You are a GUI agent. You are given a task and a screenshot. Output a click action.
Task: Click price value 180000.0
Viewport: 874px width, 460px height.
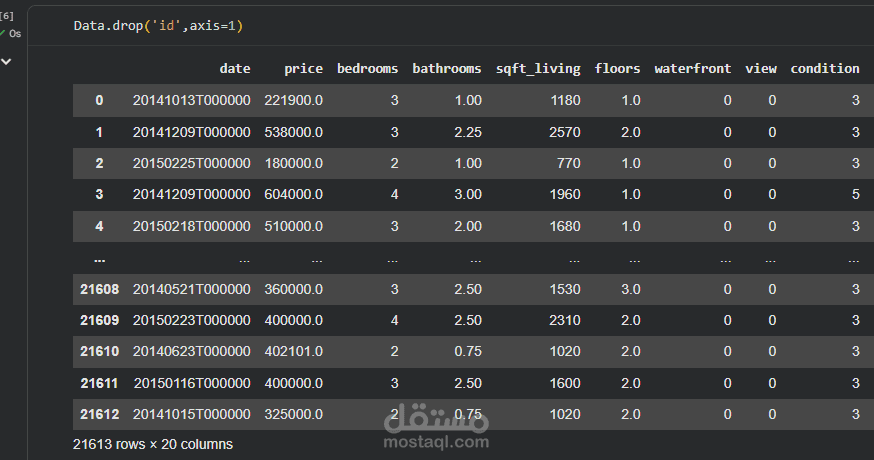pos(294,163)
